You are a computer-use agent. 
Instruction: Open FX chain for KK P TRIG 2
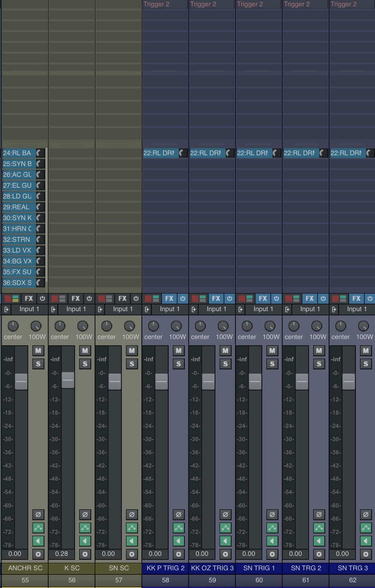click(x=169, y=299)
